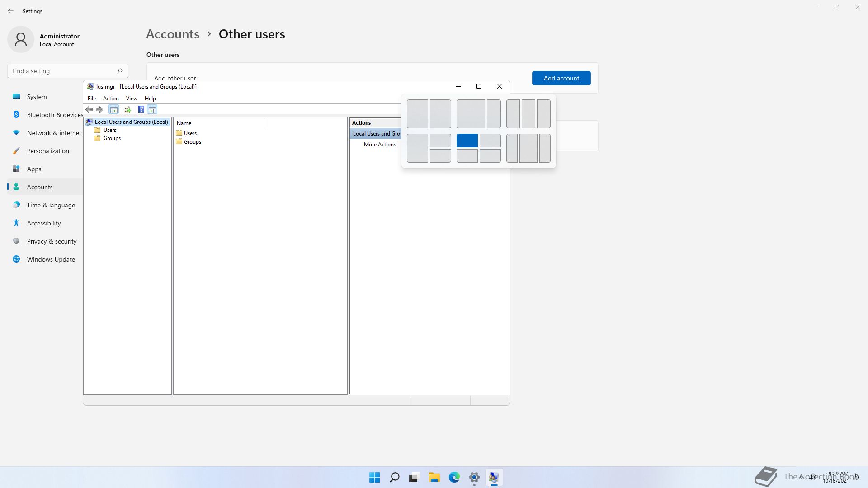Open the File menu in lusrmgr
Image resolution: width=868 pixels, height=488 pixels.
[x=92, y=98]
